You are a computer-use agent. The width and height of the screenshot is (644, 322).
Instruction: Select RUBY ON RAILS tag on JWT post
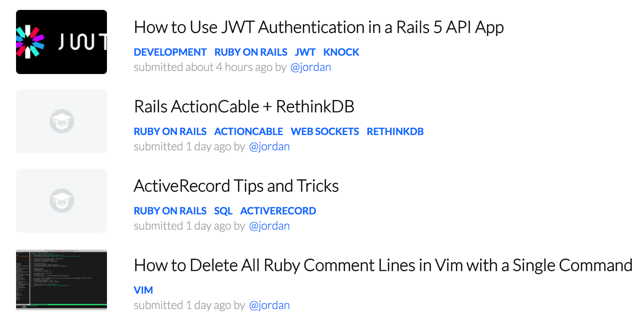click(251, 52)
